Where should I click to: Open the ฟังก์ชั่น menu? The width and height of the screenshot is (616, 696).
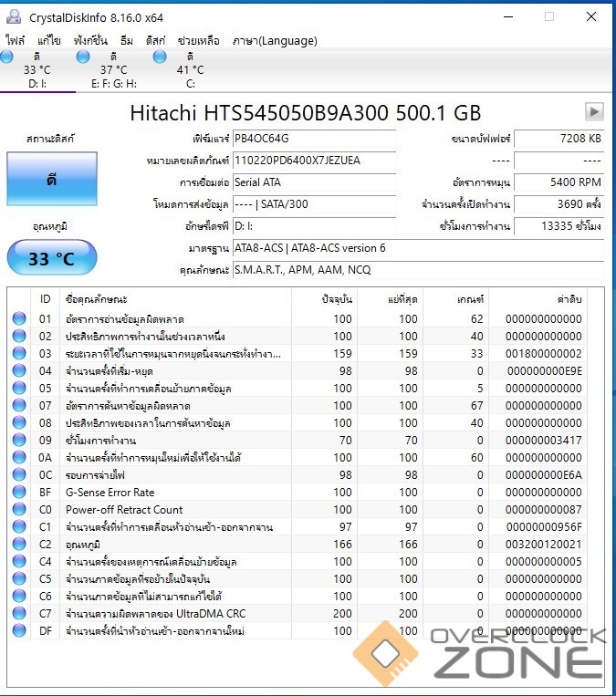click(x=92, y=40)
